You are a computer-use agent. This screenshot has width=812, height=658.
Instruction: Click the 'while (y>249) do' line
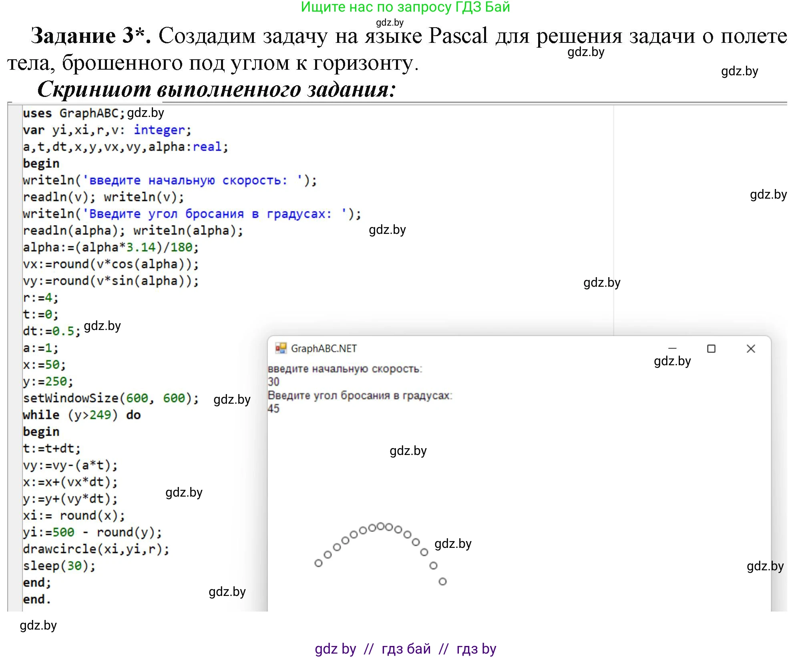[82, 415]
